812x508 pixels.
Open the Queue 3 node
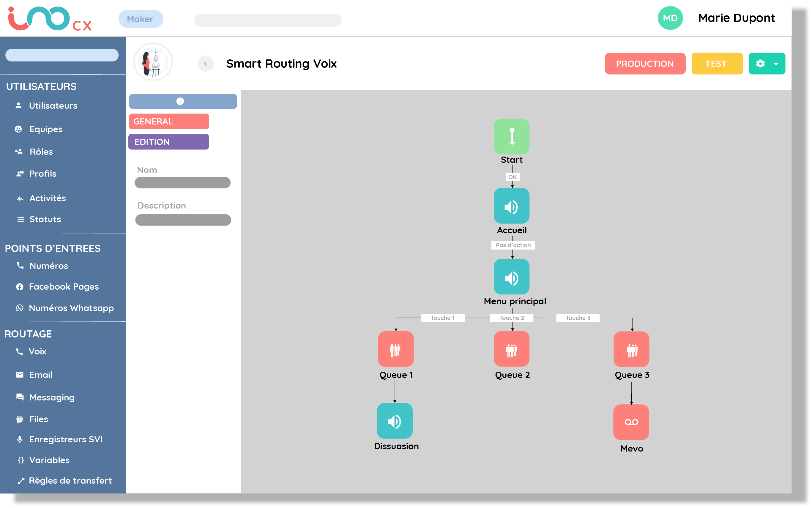point(631,349)
